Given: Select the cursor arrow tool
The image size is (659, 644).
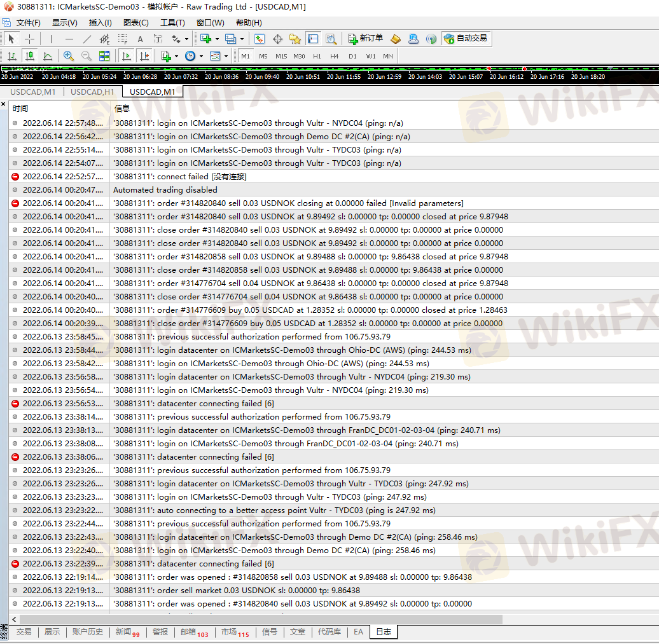Looking at the screenshot, I should click(11, 39).
